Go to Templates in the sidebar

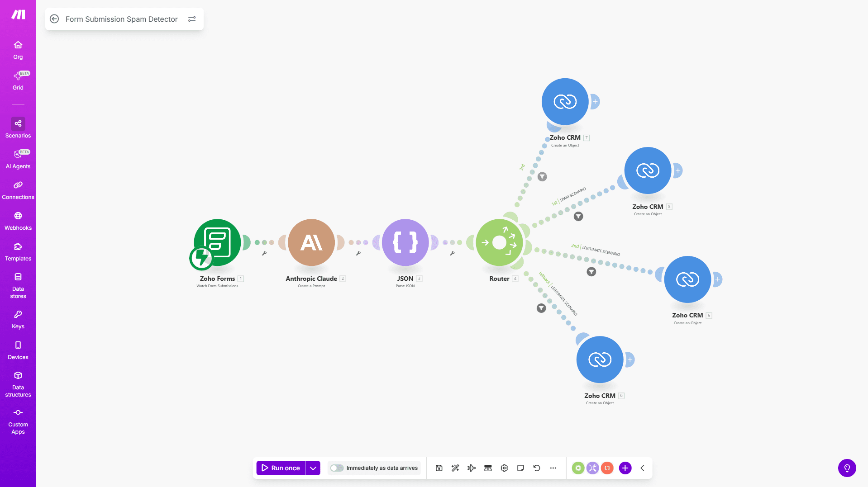pos(18,251)
